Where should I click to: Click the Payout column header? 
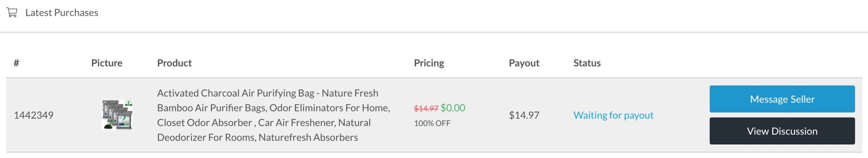point(524,63)
